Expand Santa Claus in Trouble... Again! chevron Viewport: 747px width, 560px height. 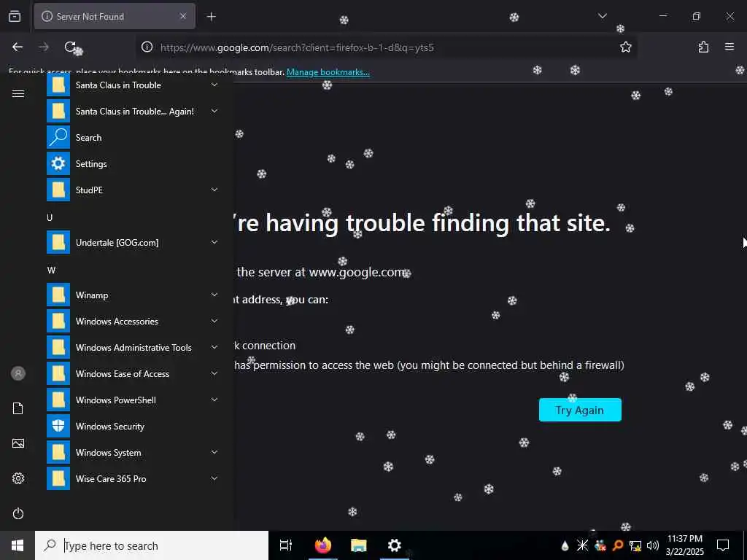coord(214,111)
